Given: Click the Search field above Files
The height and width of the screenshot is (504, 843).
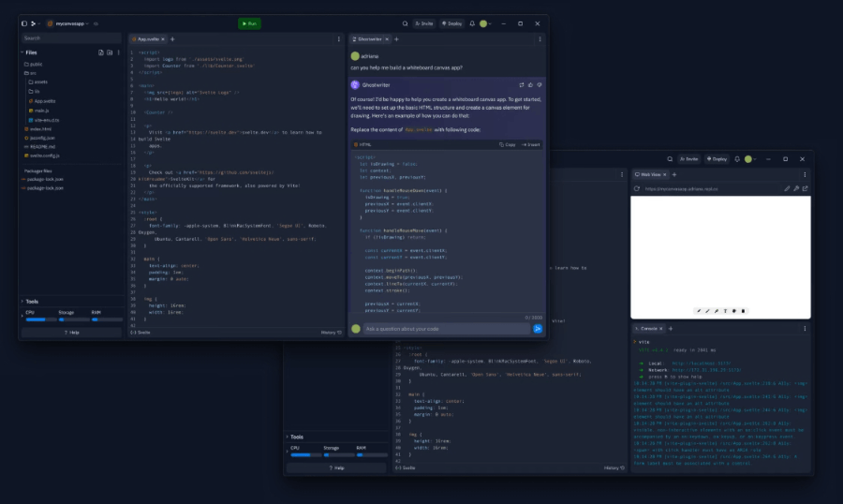Looking at the screenshot, I should 71,38.
